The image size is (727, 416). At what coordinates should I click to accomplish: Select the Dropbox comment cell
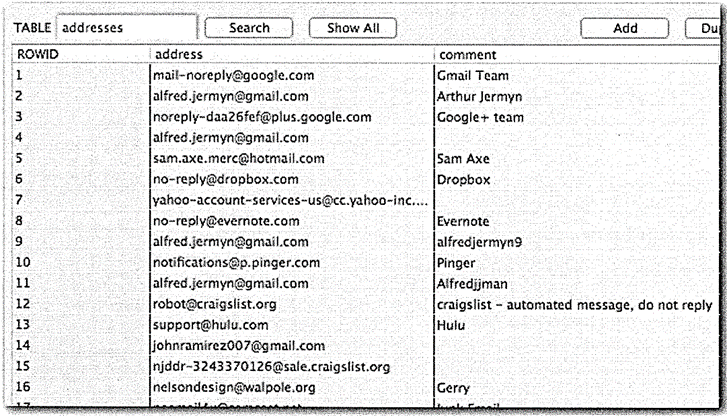[x=577, y=179]
